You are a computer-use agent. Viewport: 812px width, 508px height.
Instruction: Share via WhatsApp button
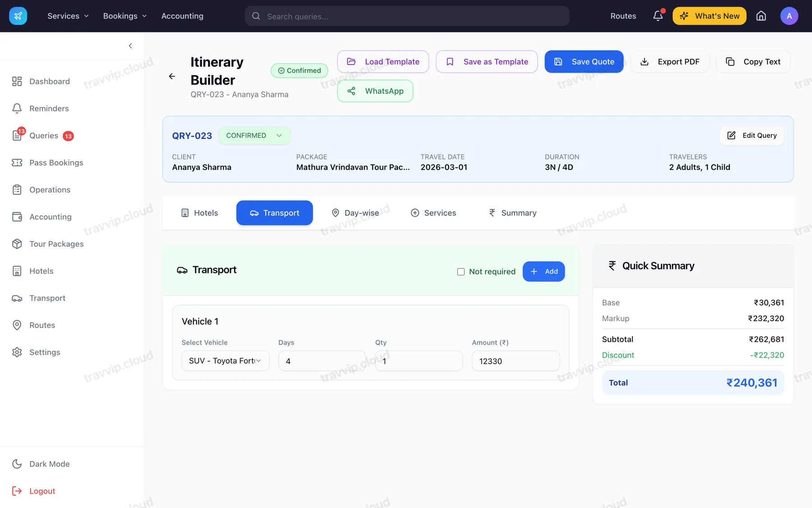coord(375,91)
